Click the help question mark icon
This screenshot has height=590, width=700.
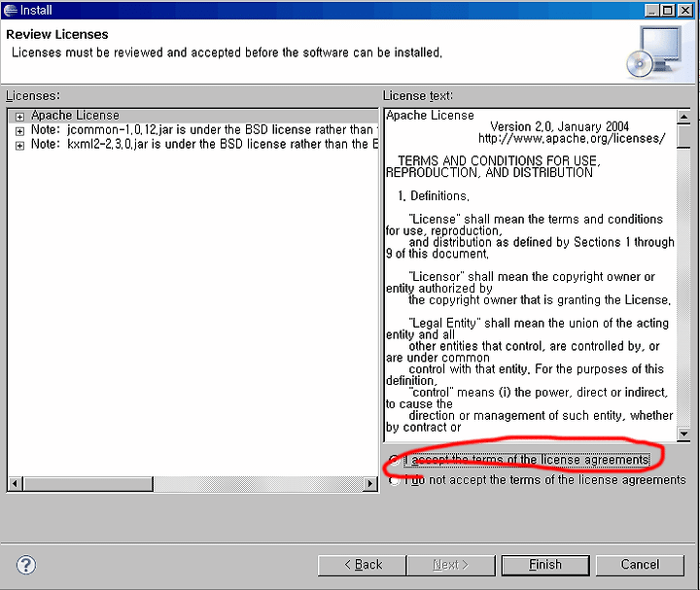click(x=26, y=565)
